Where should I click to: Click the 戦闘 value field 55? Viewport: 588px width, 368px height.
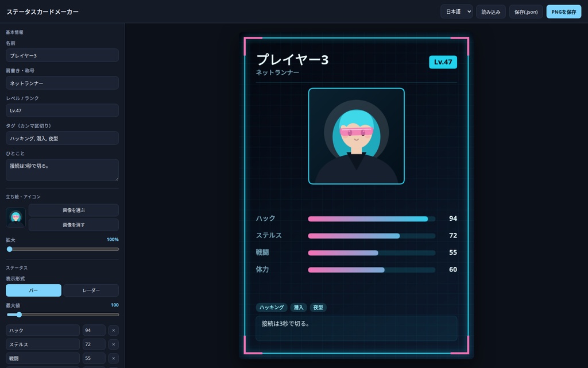coord(94,358)
